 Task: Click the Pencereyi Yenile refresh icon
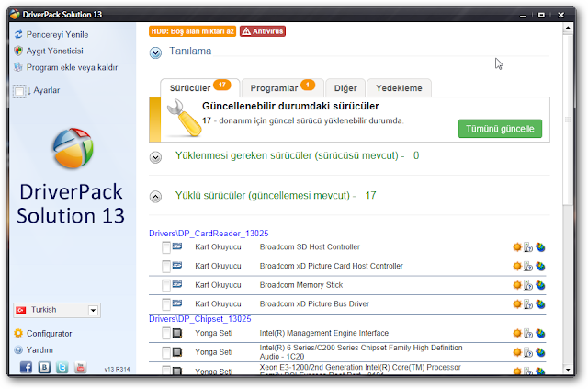tap(18, 35)
